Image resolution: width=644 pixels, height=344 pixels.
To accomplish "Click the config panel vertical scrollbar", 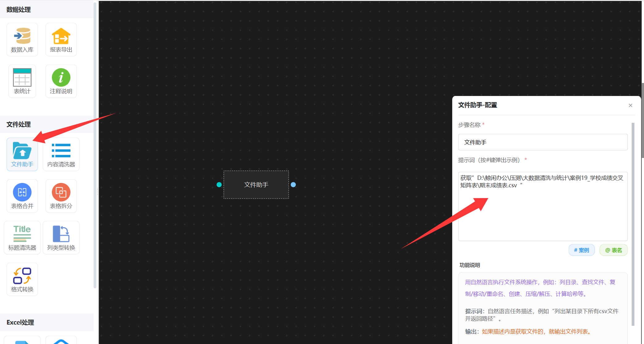I will click(x=633, y=224).
